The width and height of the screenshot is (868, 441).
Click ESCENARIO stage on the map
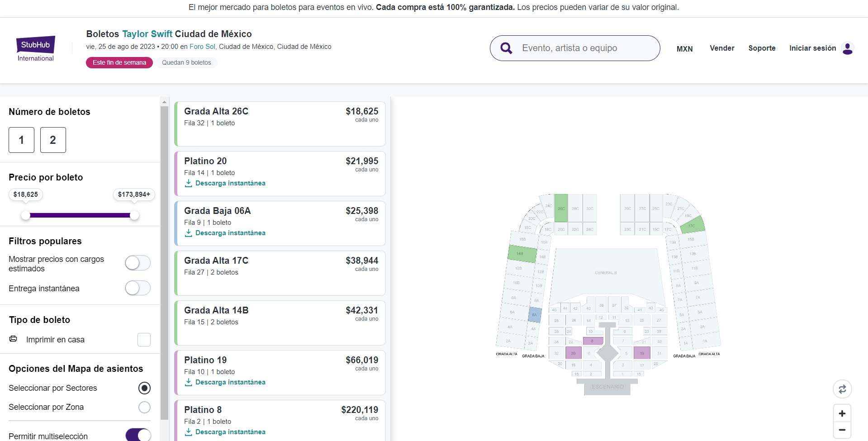click(x=607, y=387)
